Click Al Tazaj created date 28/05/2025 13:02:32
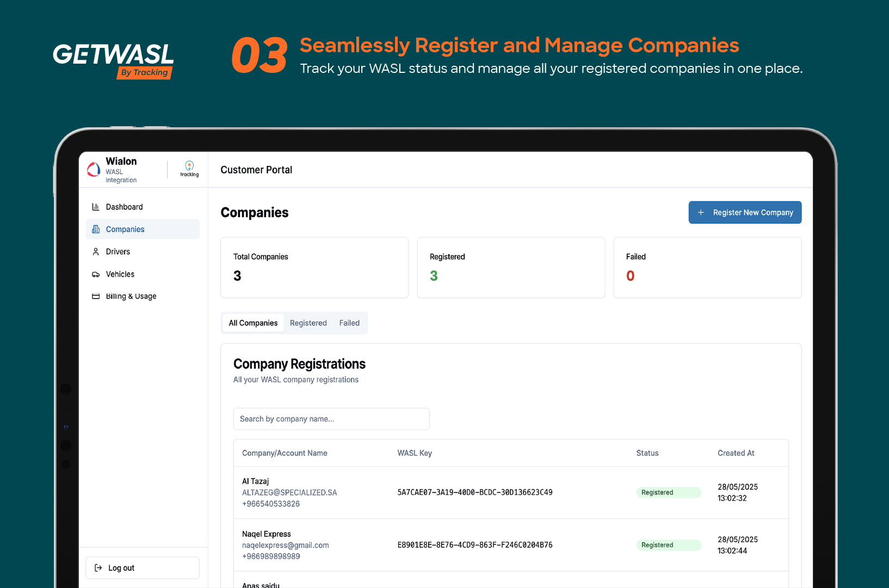Viewport: 889px width, 588px height. [x=738, y=492]
